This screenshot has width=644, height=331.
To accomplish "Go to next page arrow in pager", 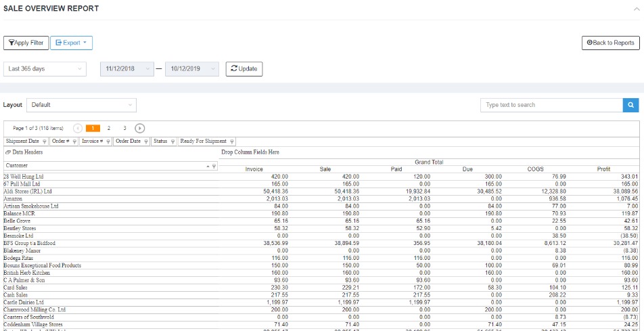I will (139, 128).
